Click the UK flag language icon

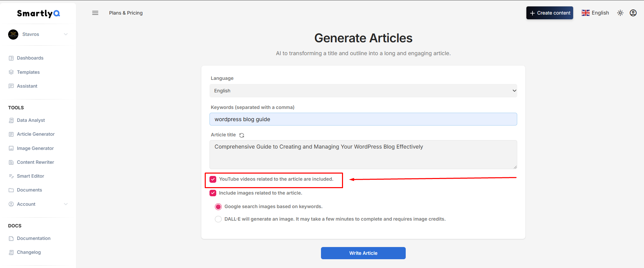coord(586,13)
